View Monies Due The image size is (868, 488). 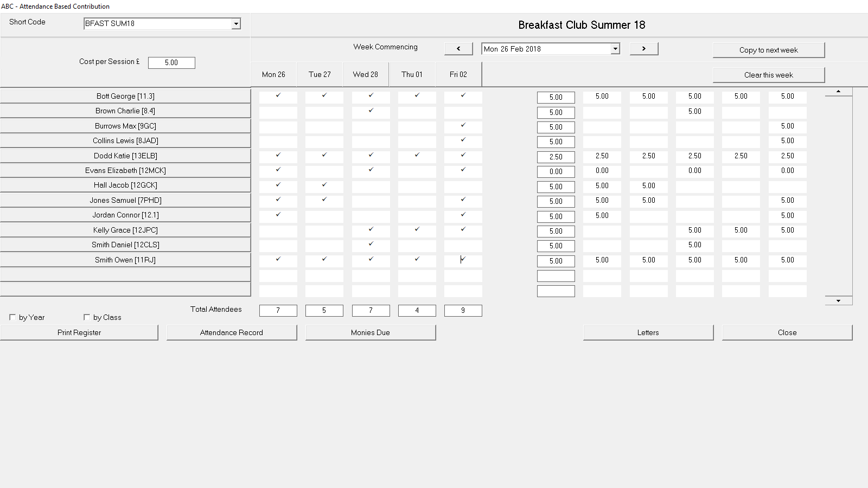click(x=371, y=332)
